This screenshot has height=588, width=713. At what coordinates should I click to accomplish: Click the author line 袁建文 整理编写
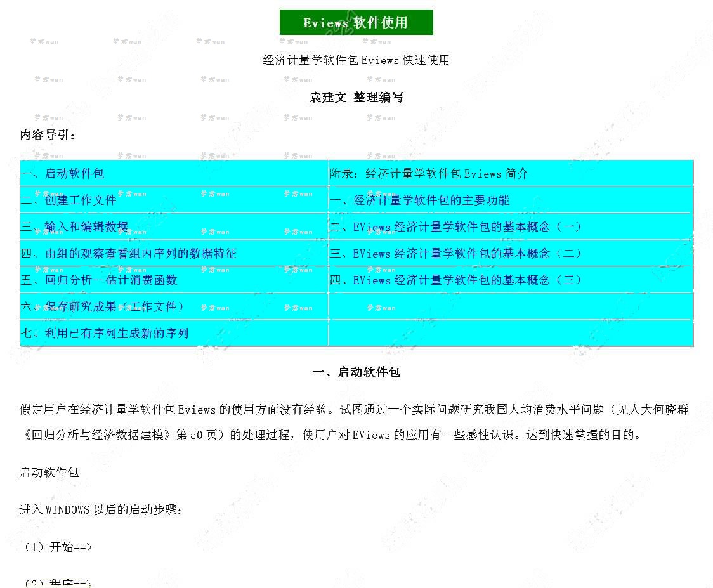click(356, 97)
